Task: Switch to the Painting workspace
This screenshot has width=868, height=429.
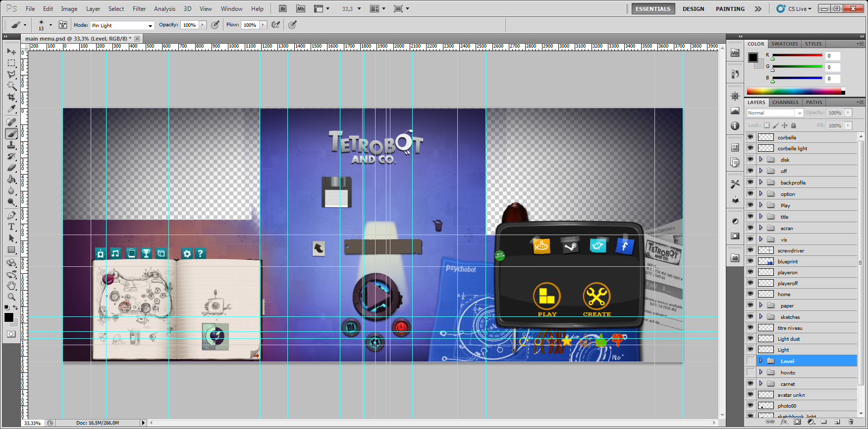Action: click(730, 9)
